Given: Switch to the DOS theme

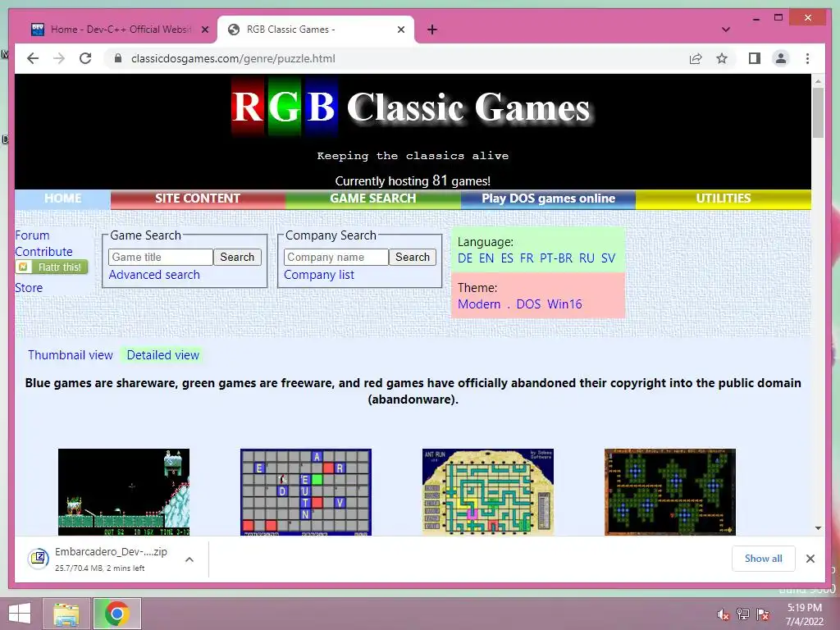Looking at the screenshot, I should 528,304.
